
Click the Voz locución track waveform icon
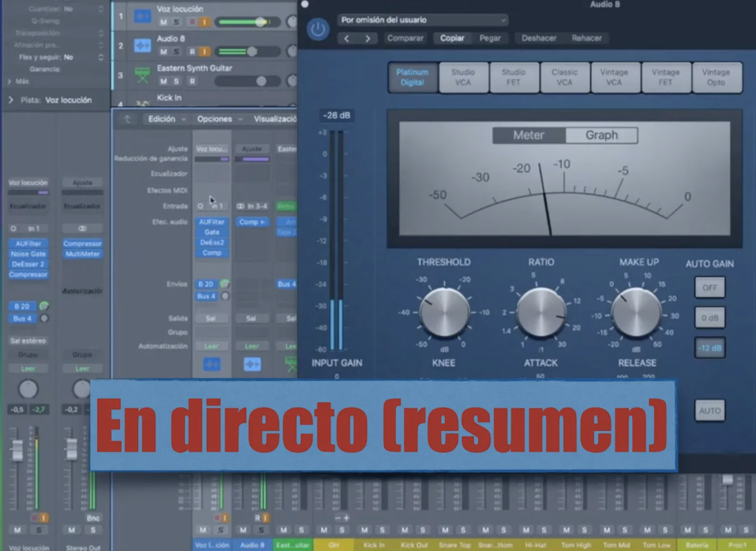click(142, 16)
